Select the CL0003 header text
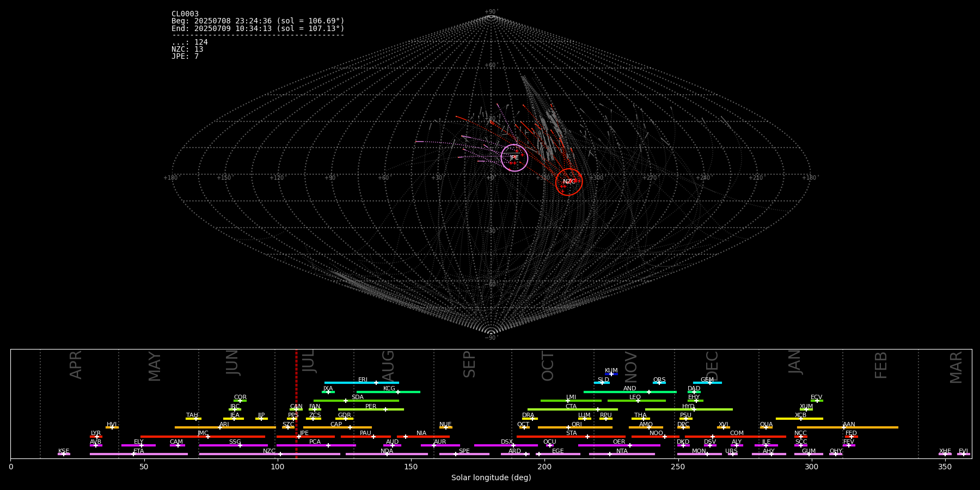Viewport: 980px width, 490px height. pyautogui.click(x=185, y=14)
